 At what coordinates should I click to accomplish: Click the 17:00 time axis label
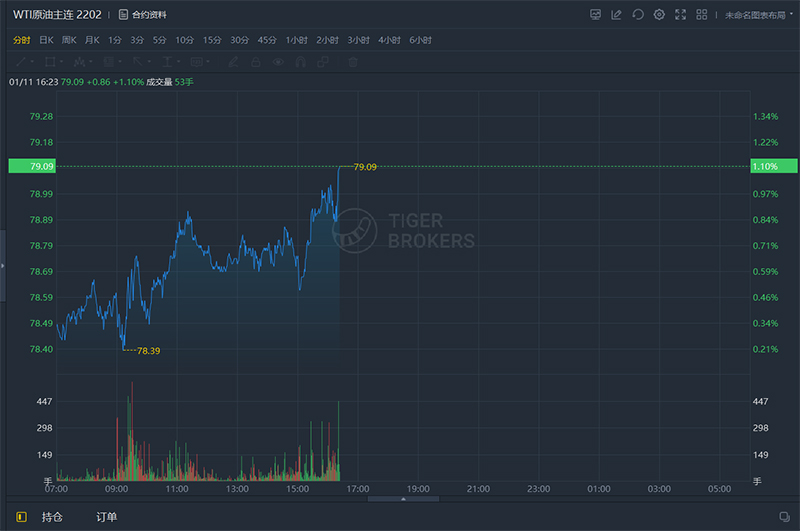point(358,489)
